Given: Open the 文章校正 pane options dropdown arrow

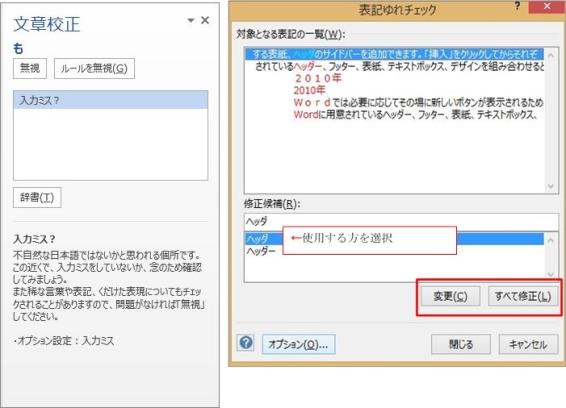Looking at the screenshot, I should click(x=191, y=21).
